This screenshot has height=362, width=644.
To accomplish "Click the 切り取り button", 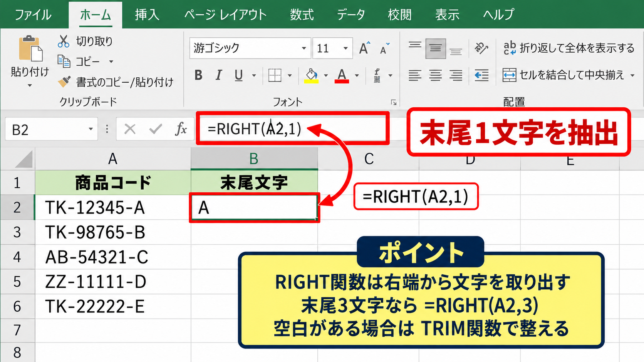I will [x=85, y=41].
